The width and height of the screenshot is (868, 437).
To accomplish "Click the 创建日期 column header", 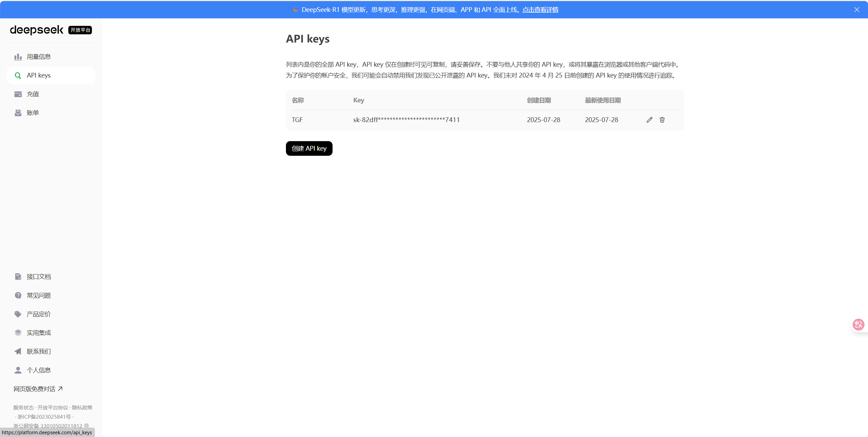I will 539,100.
